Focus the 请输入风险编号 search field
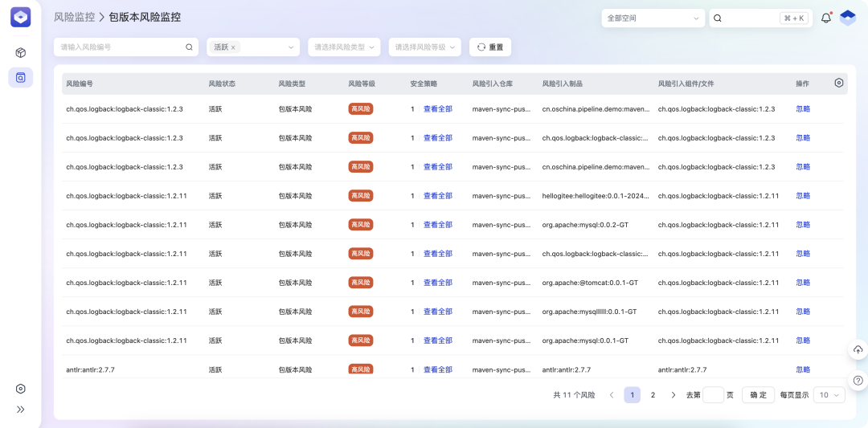Viewport: 868px width, 428px height. pos(121,47)
